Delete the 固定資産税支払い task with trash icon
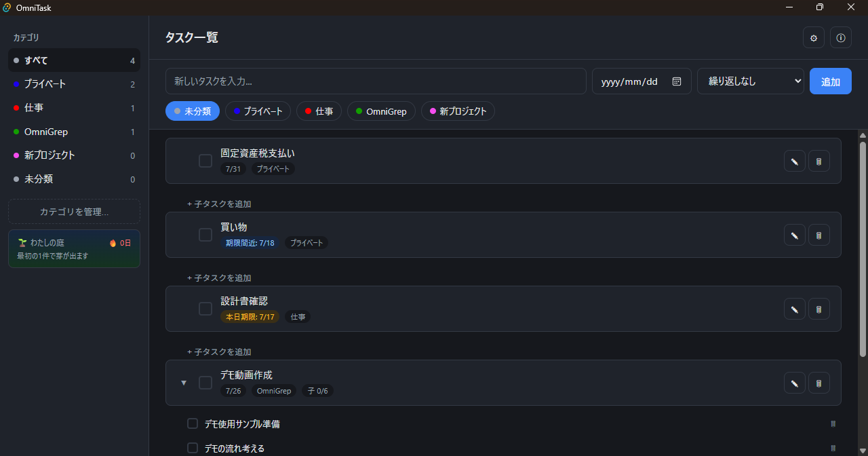 [x=819, y=161]
